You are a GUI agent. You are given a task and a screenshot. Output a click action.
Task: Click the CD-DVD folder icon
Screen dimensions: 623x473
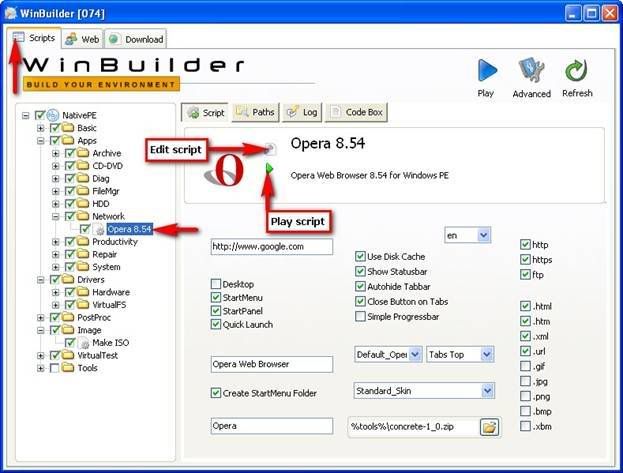coord(83,166)
